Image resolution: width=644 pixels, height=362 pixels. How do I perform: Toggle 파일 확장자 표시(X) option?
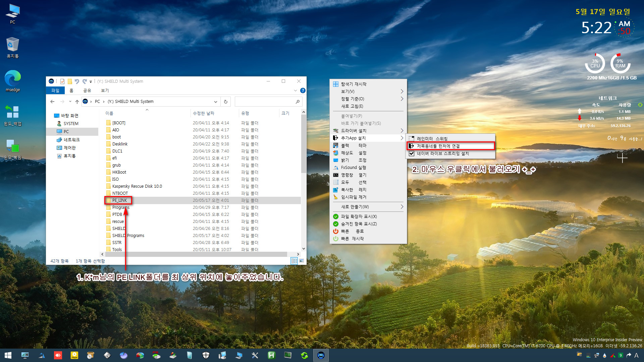click(368, 217)
